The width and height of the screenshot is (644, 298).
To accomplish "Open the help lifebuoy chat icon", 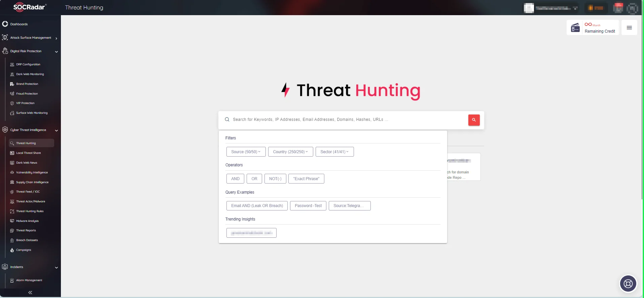I will [x=628, y=284].
